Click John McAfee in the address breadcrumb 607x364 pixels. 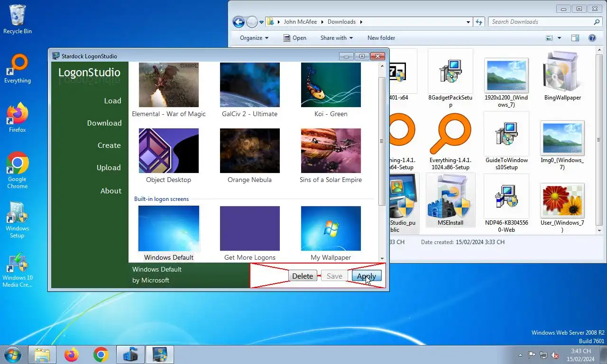pyautogui.click(x=301, y=22)
